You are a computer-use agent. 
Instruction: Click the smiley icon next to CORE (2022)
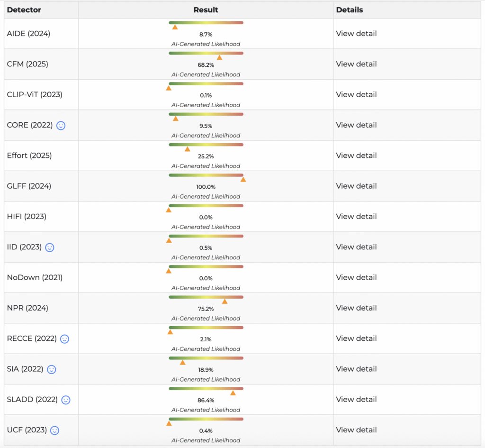[61, 125]
